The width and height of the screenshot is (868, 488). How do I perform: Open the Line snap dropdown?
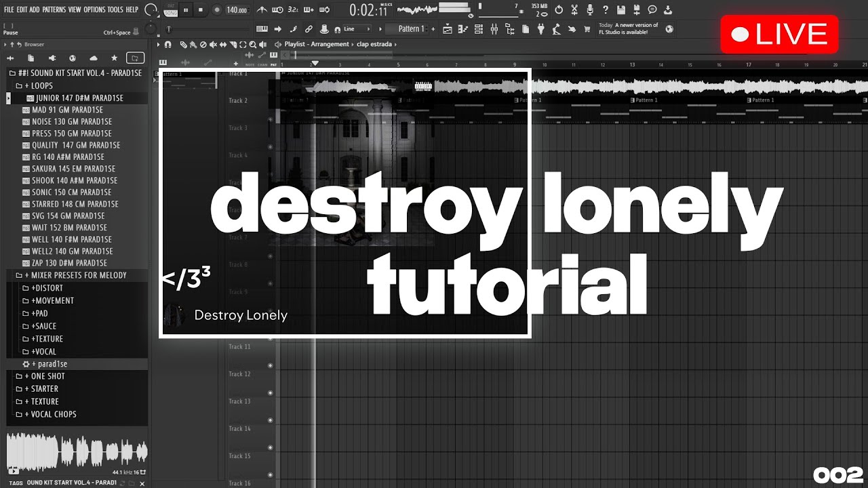tap(357, 29)
